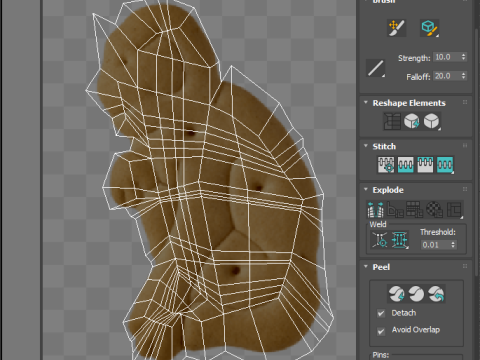This screenshot has width=480, height=360.
Task: Collapse the Reshape Elements rollout
Action: [366, 102]
